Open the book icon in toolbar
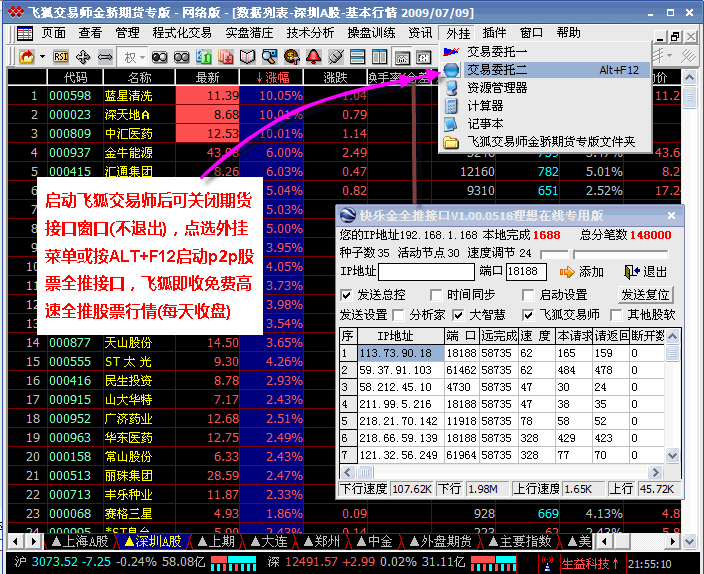704x574 pixels. [247, 57]
